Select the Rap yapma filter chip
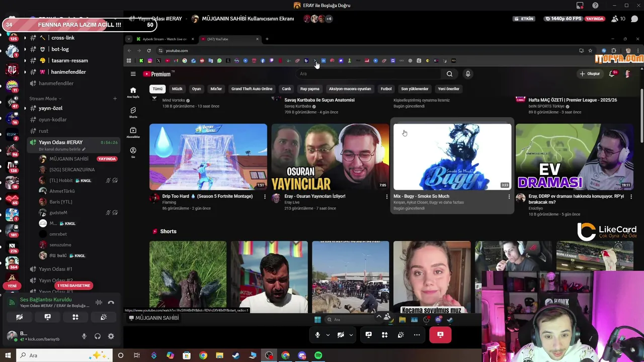Screen dimensions: 644x362 tap(310, 89)
